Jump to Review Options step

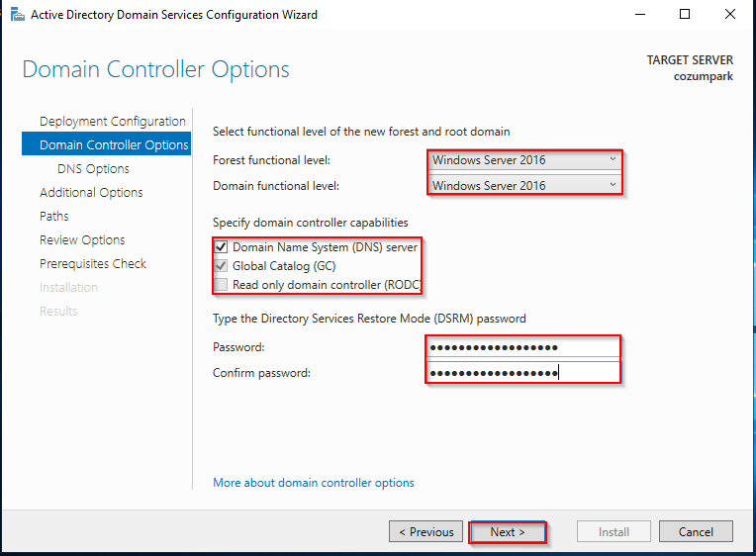[x=82, y=239]
